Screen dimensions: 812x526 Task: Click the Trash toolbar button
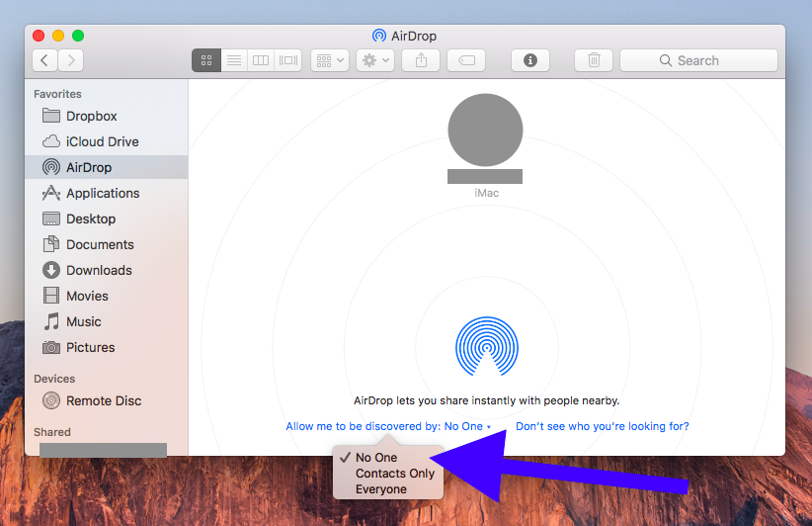pos(594,60)
